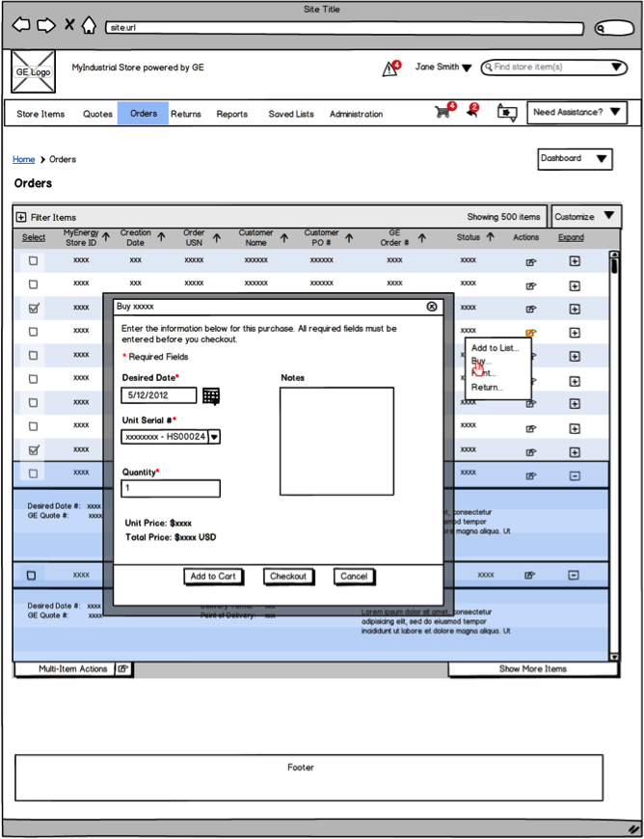
Task: Click the browser back arrow
Action: pyautogui.click(x=21, y=25)
